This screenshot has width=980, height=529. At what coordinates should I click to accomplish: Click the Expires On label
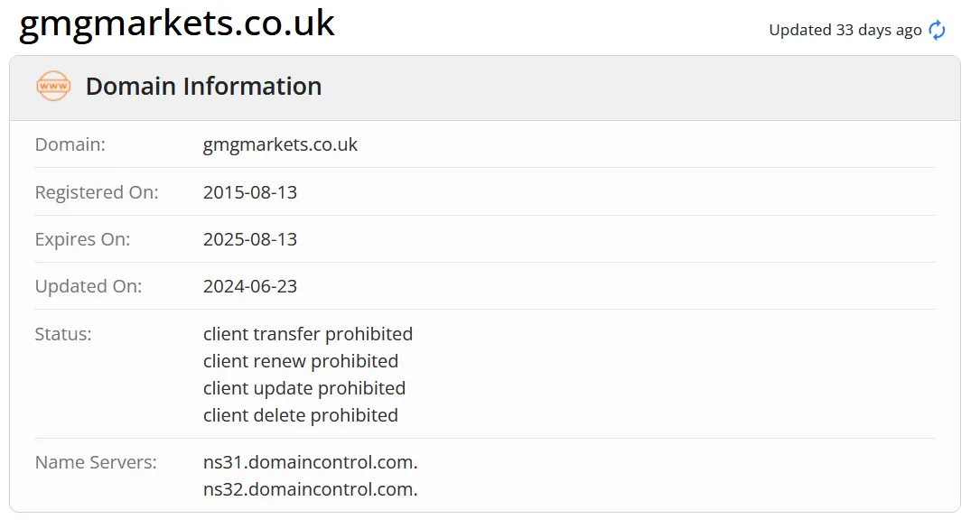tap(82, 239)
